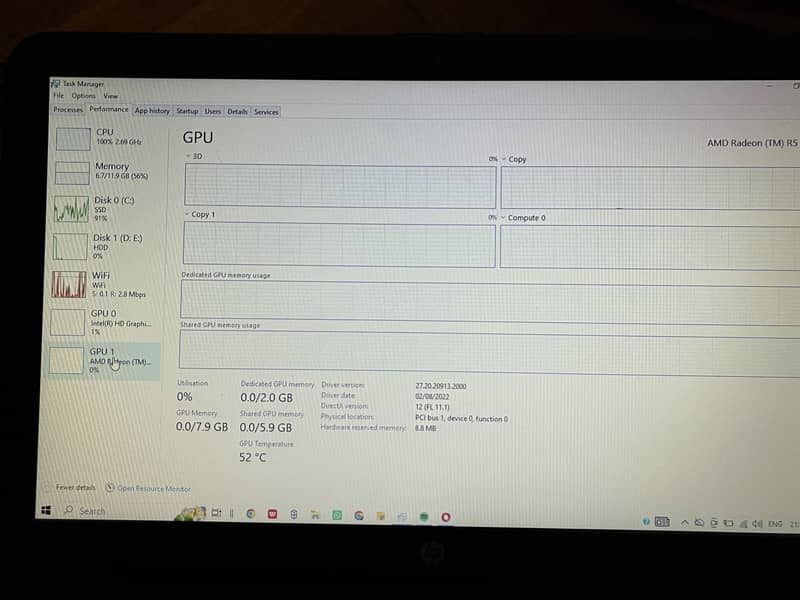
Task: Click the driver version 27.20.20913.2000
Action: 440,386
